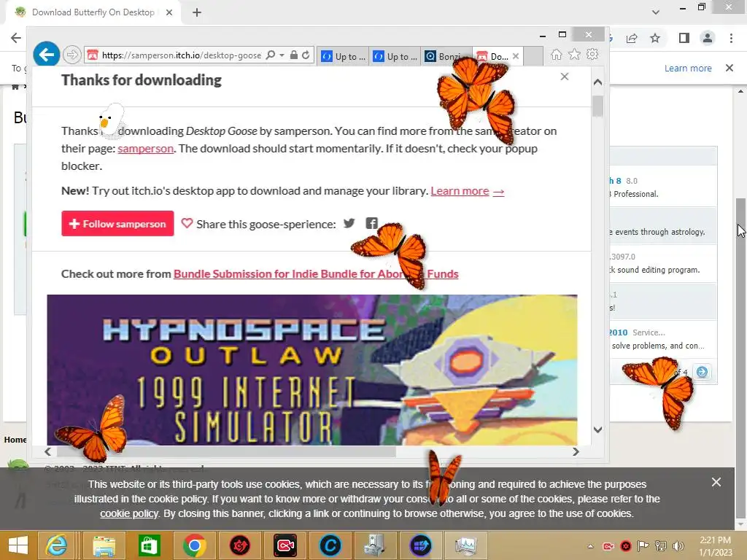This screenshot has width=747, height=560.
Task: Switch to the second 'Up to ...' IE tab
Action: (395, 56)
